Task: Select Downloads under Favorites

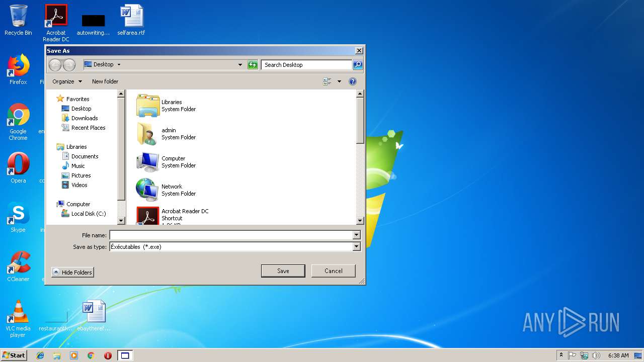Action: (x=79, y=118)
